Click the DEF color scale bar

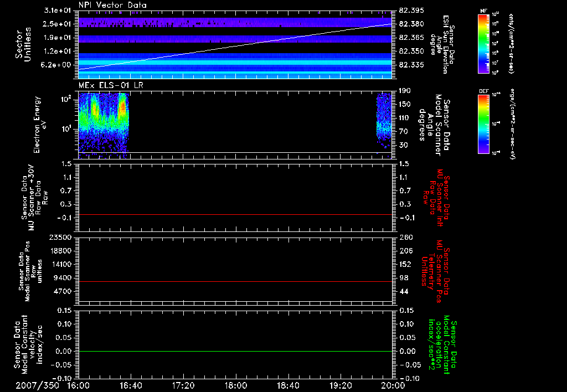point(483,124)
